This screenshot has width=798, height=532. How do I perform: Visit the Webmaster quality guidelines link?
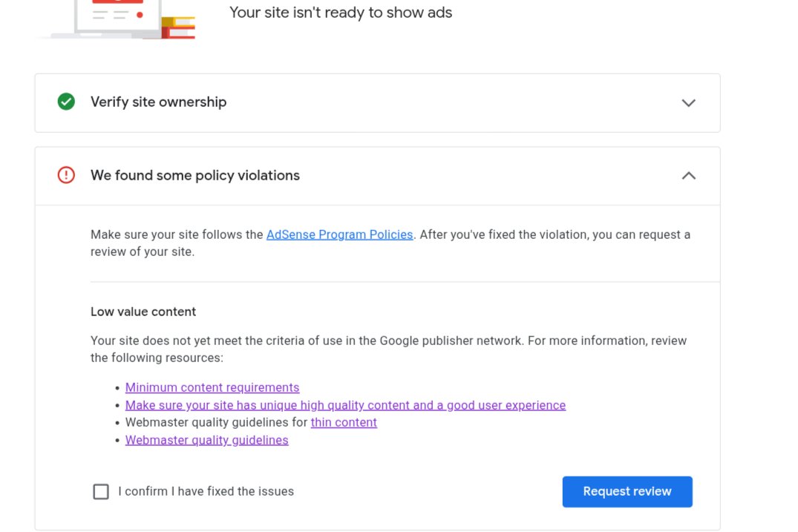point(206,440)
